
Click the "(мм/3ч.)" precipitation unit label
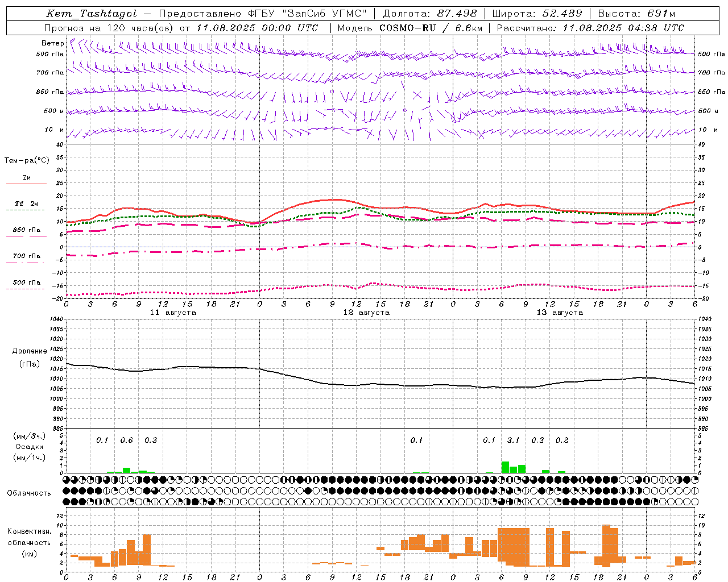point(30,436)
